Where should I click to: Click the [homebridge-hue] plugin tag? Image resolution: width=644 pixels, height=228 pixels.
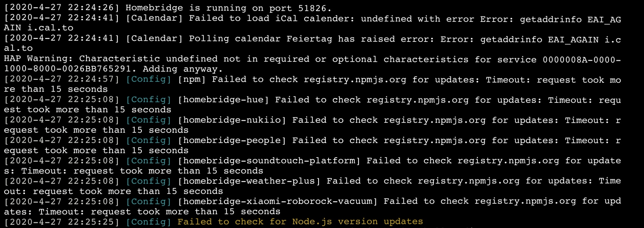click(223, 100)
